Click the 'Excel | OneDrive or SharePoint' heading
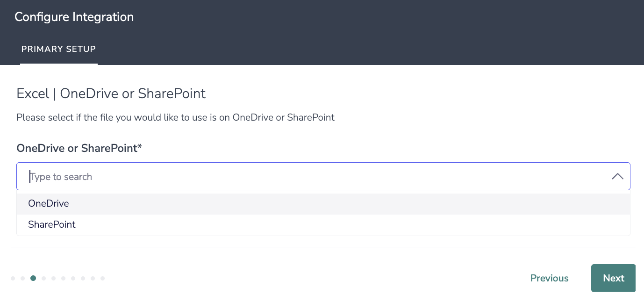 pyautogui.click(x=111, y=94)
